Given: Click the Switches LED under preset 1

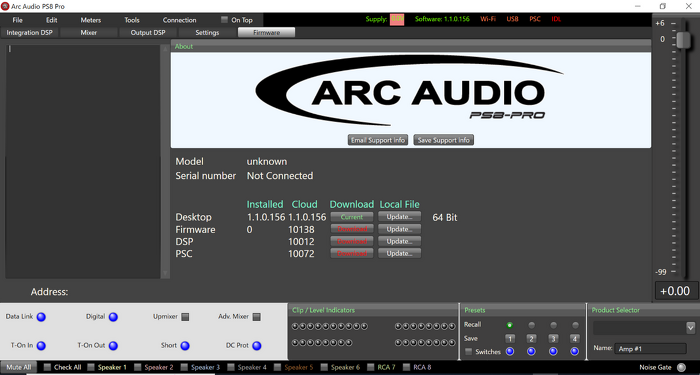Looking at the screenshot, I should click(x=509, y=352).
